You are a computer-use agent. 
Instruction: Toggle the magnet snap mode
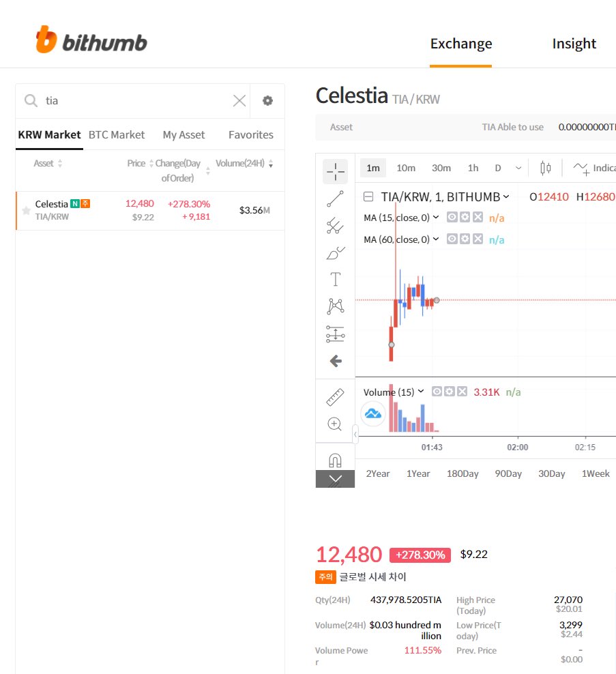coord(335,459)
